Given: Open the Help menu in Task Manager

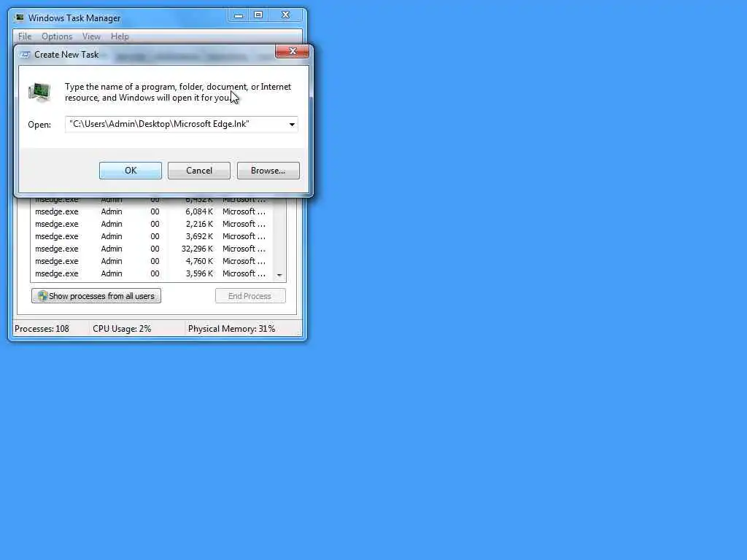Looking at the screenshot, I should pyautogui.click(x=120, y=36).
